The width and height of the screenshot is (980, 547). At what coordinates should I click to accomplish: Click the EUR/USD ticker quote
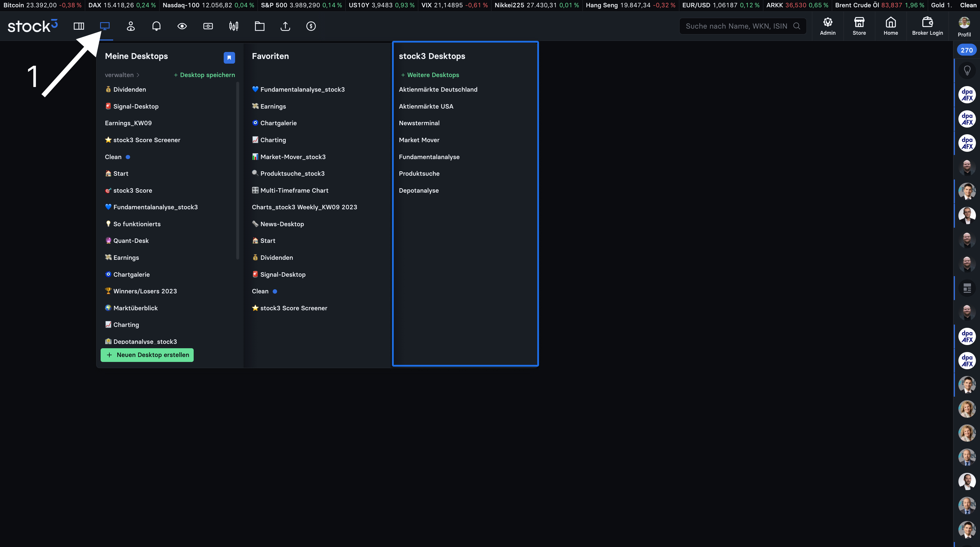pos(721,5)
